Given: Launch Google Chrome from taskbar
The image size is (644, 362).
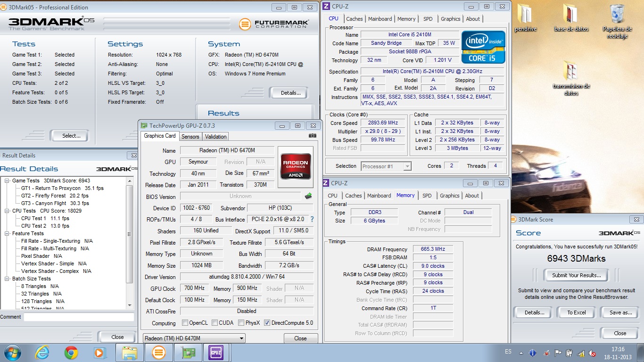Looking at the screenshot, I should [71, 353].
